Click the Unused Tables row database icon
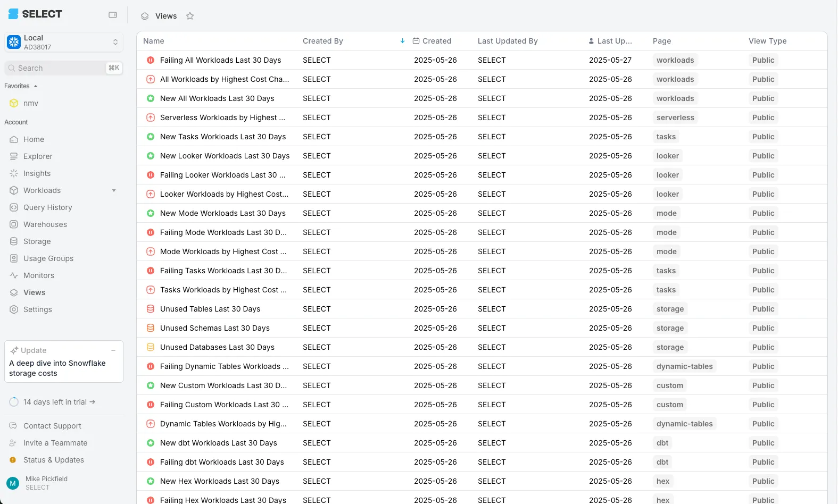838x504 pixels. 151,309
